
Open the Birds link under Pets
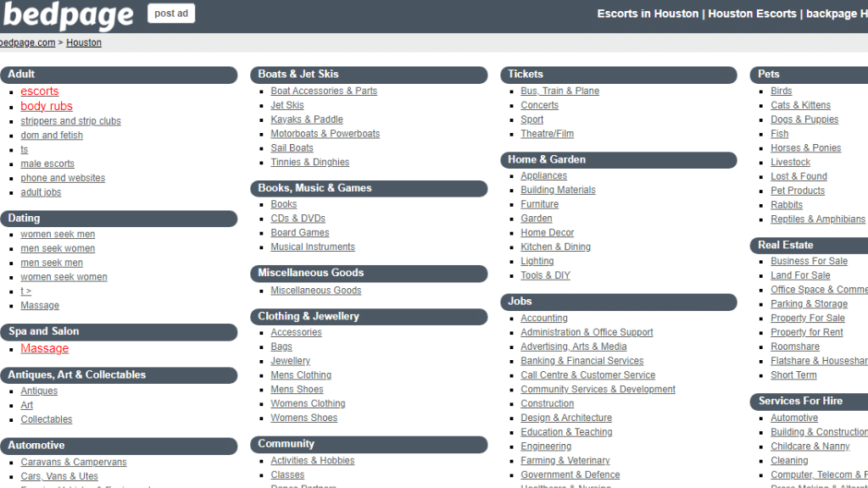coord(781,91)
